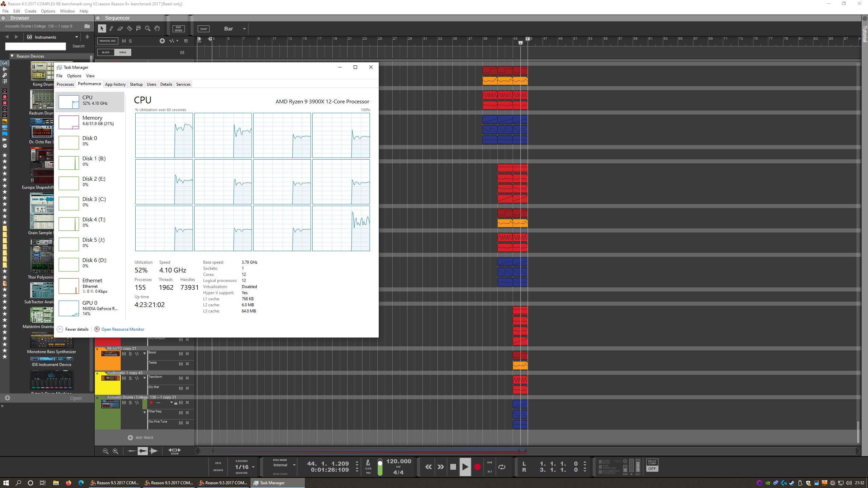868x488 pixels.
Task: Select the smallest waveform zoom mode
Action: tap(132, 451)
